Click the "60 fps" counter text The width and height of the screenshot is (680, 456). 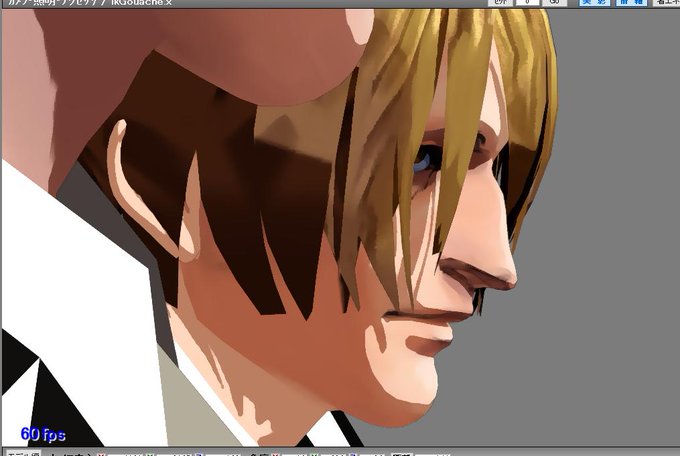pos(43,434)
